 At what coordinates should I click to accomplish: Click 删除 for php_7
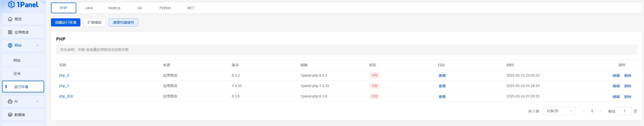point(628,86)
